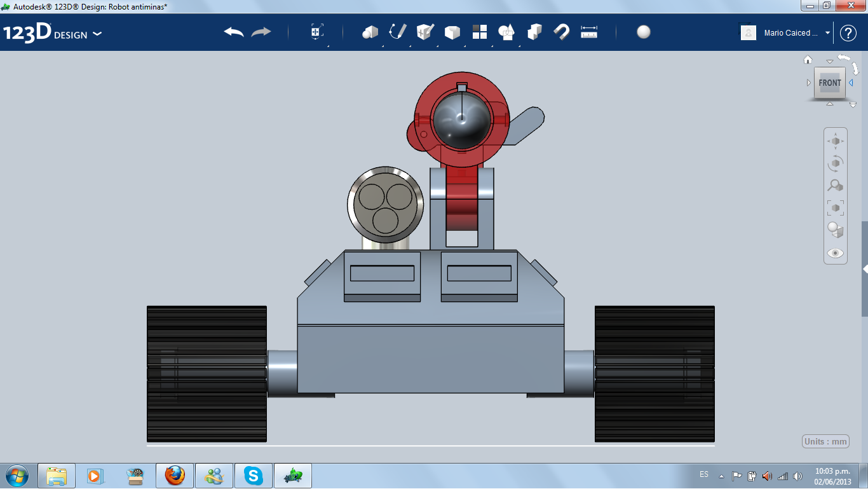Open the Windows Start menu
Image resolution: width=868 pixels, height=489 pixels.
pyautogui.click(x=17, y=476)
